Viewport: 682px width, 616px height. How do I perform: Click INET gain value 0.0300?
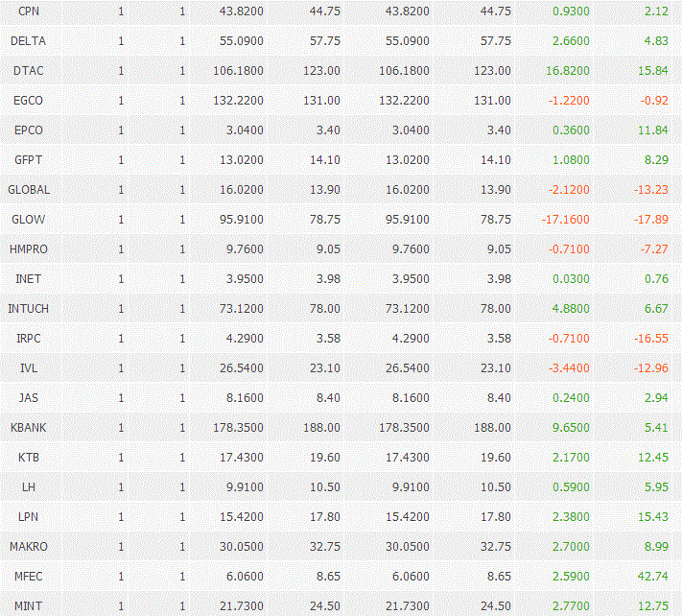(x=571, y=279)
